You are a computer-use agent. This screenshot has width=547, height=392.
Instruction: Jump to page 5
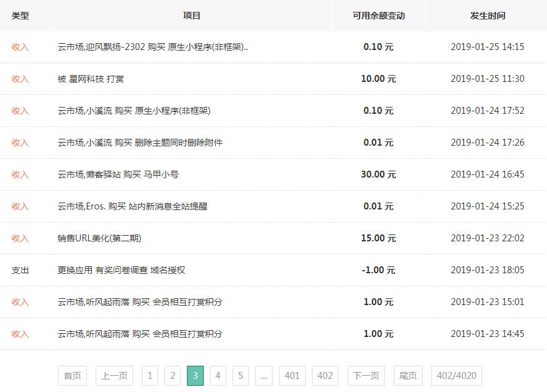pos(240,376)
